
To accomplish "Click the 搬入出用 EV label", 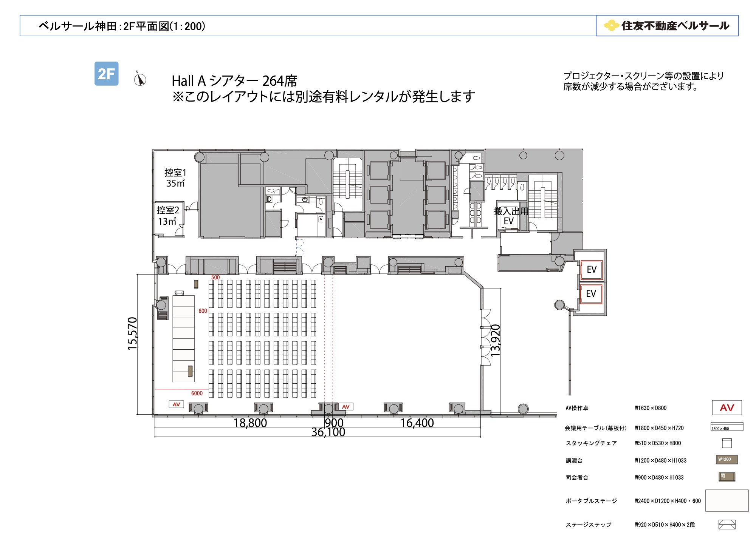I will (511, 216).
